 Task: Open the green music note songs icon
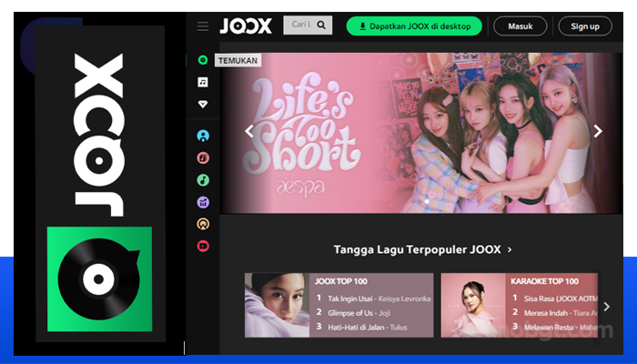click(203, 180)
